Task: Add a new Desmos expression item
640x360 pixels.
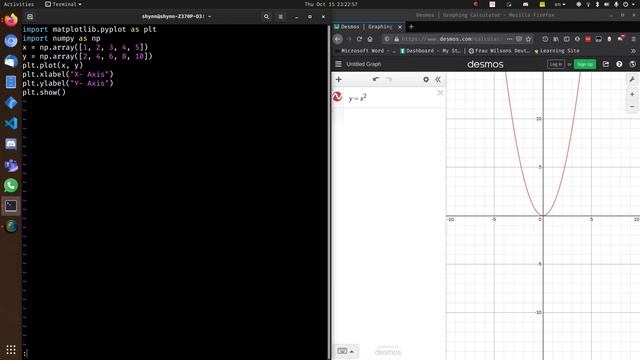Action: [338, 79]
